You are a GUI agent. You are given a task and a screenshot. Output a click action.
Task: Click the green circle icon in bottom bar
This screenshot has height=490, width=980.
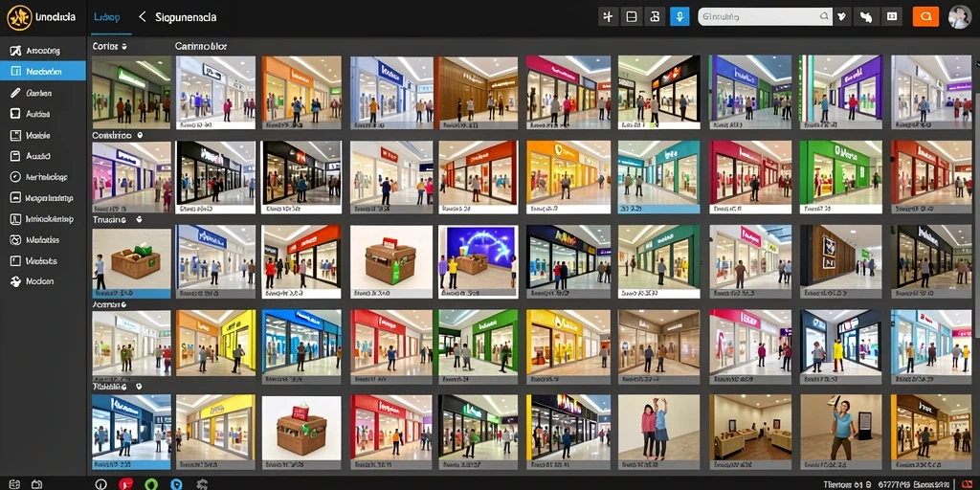point(150,483)
